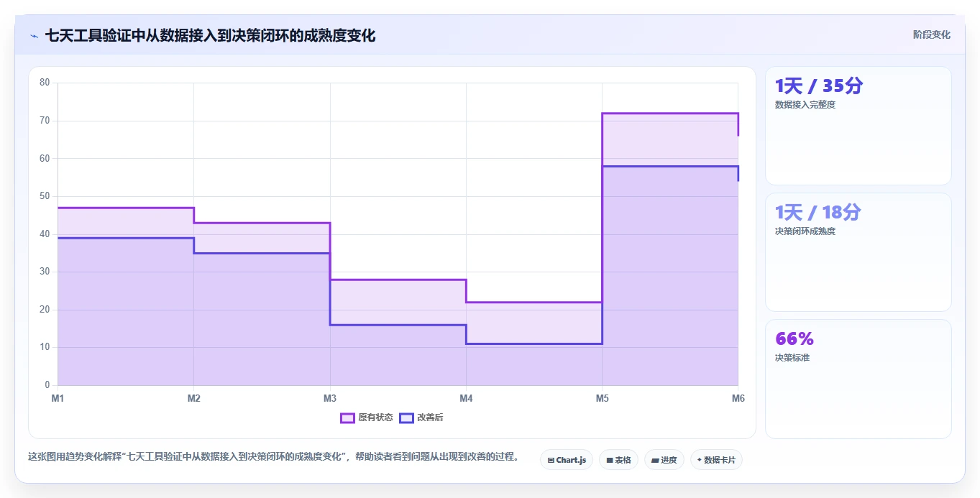
Task: Select the 表格 tag chip
Action: (x=618, y=460)
